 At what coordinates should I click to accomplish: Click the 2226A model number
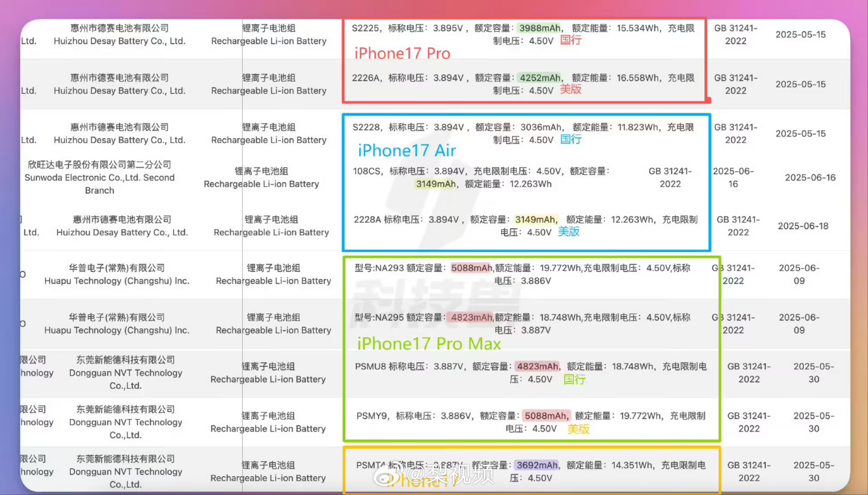coord(366,78)
